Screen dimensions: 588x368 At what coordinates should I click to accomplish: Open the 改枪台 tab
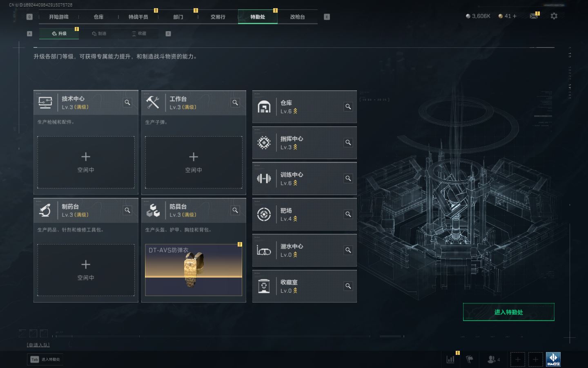(x=297, y=17)
